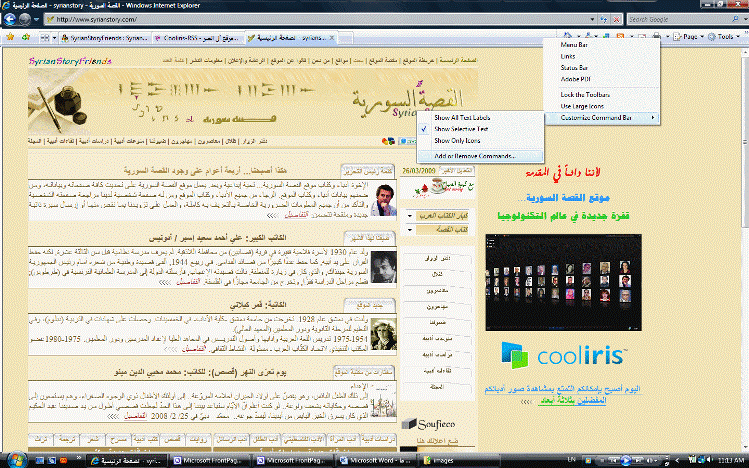
Task: Click the media player play button in taskbar
Action: coord(626,461)
